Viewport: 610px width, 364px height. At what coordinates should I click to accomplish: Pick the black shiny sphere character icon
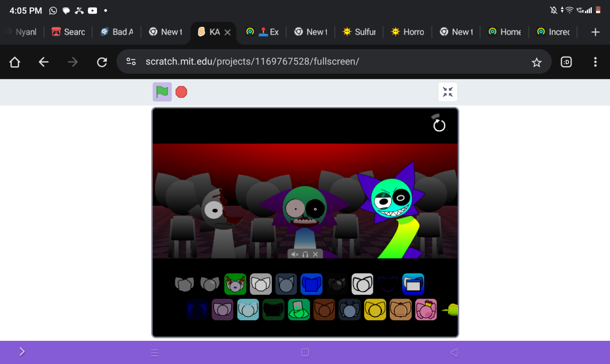point(337,284)
